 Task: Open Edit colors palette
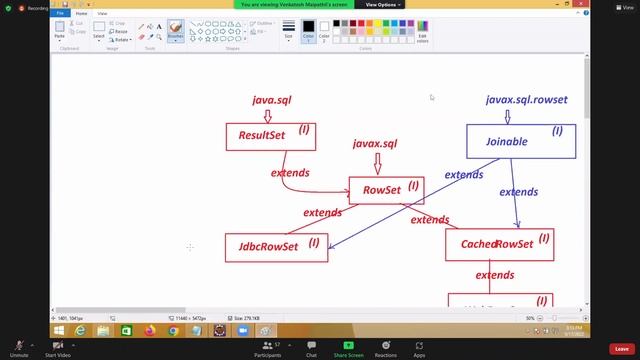(x=422, y=31)
